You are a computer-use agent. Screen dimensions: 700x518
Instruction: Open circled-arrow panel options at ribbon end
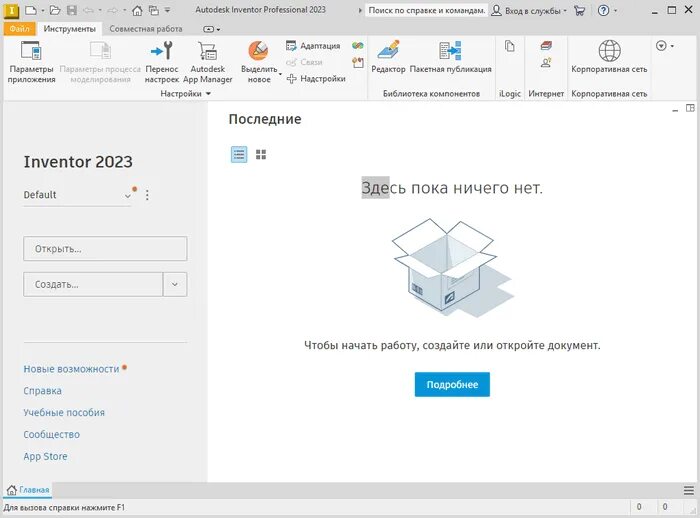pyautogui.click(x=665, y=46)
